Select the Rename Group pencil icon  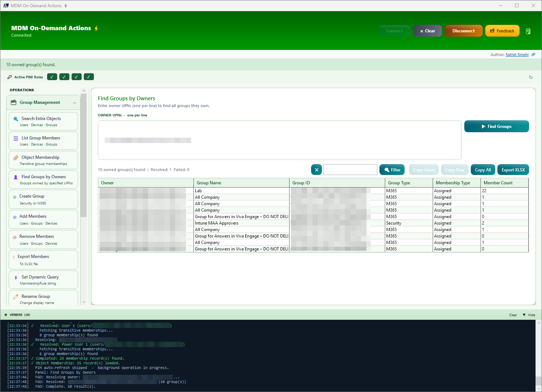(x=15, y=296)
